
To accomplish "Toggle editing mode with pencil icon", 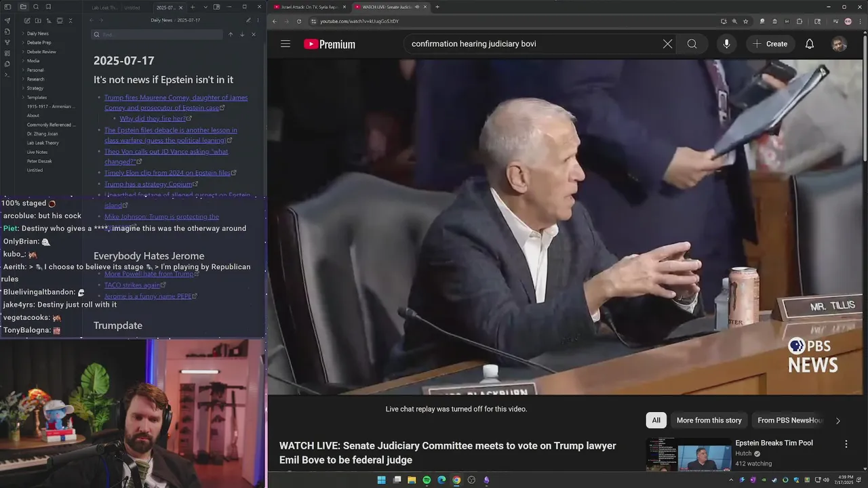I will [x=248, y=20].
